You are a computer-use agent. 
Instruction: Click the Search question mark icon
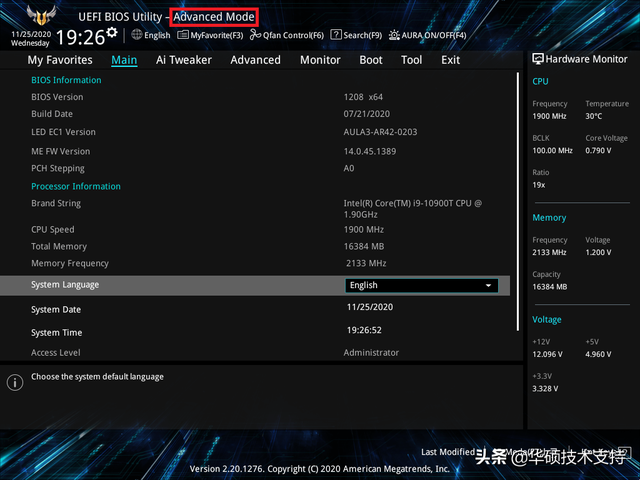click(x=336, y=35)
